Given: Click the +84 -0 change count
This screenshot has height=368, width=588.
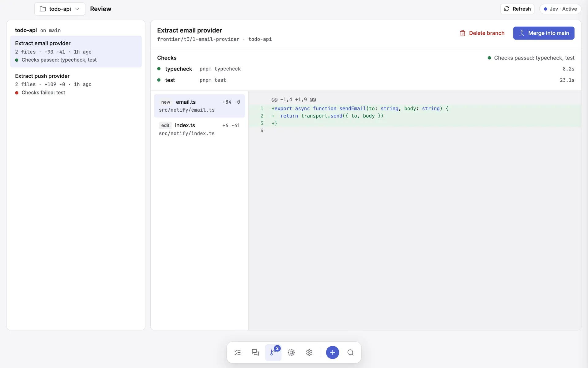Looking at the screenshot, I should [231, 102].
